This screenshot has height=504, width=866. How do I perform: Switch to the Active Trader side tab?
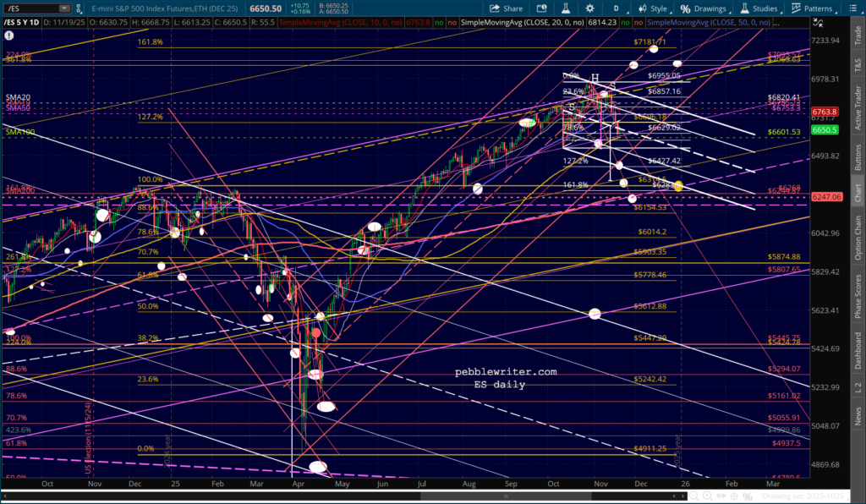pos(858,107)
